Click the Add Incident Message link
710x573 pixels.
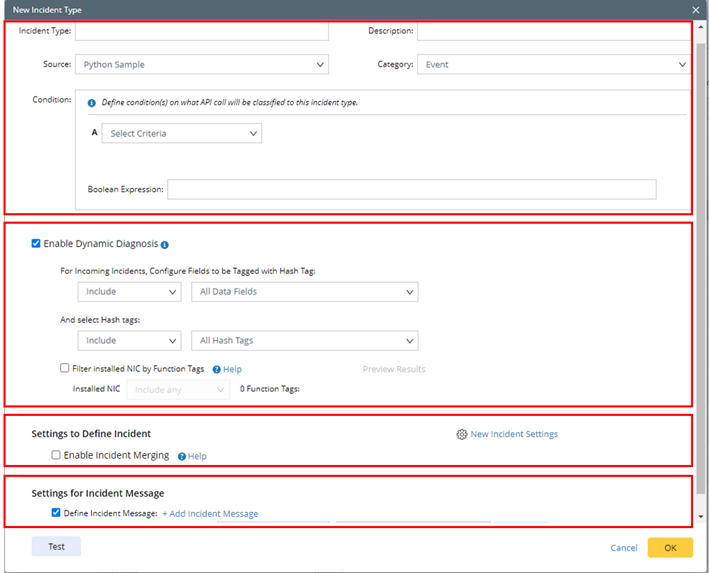click(210, 514)
